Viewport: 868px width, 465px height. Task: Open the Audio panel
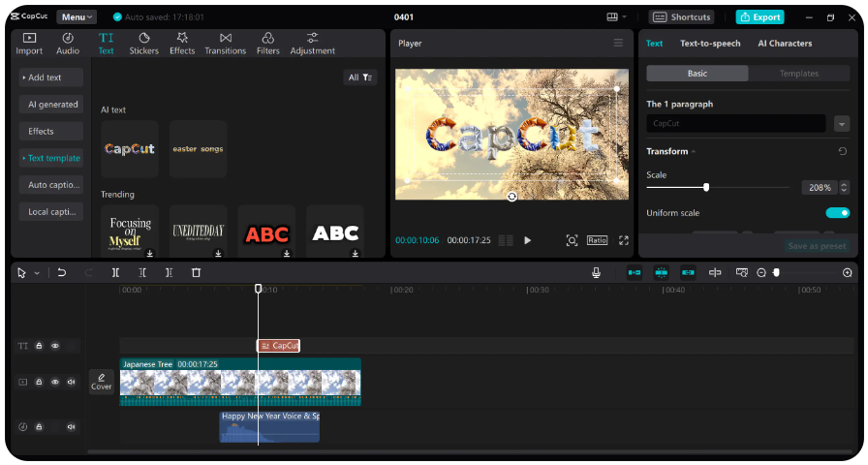click(x=68, y=44)
